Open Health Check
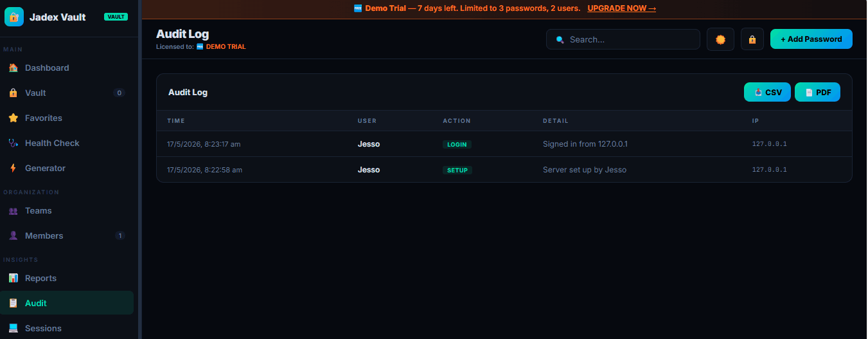The image size is (868, 339). coord(68,143)
